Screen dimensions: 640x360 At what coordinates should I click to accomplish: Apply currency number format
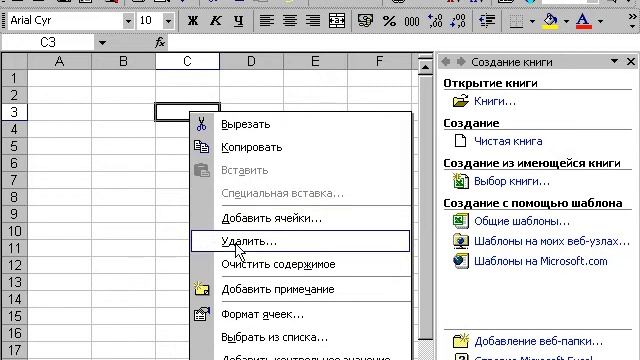point(365,20)
